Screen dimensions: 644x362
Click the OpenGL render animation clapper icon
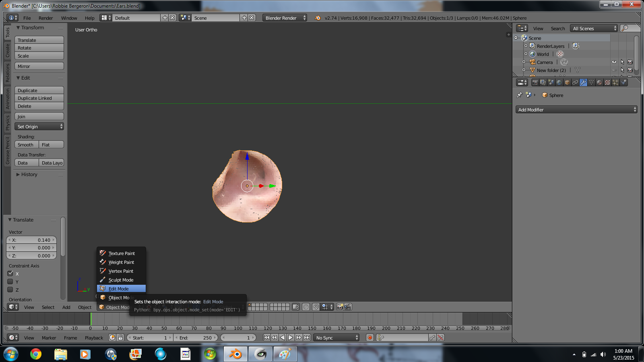coord(348,307)
